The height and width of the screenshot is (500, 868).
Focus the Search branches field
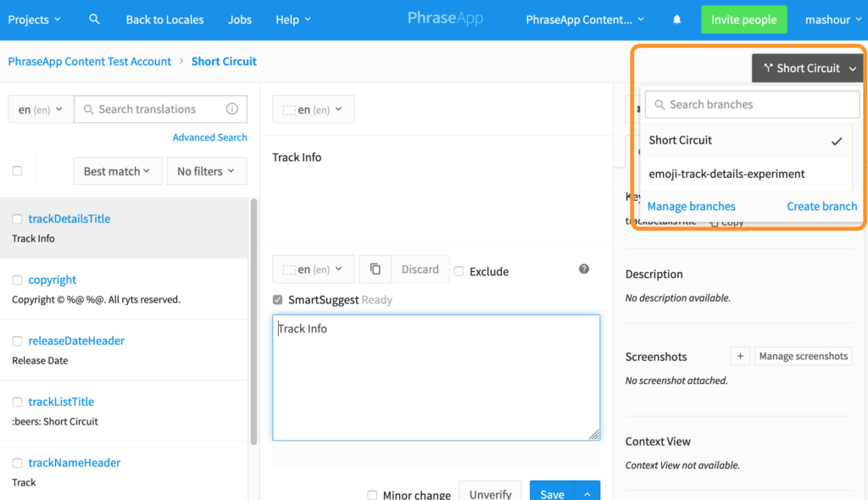point(753,104)
